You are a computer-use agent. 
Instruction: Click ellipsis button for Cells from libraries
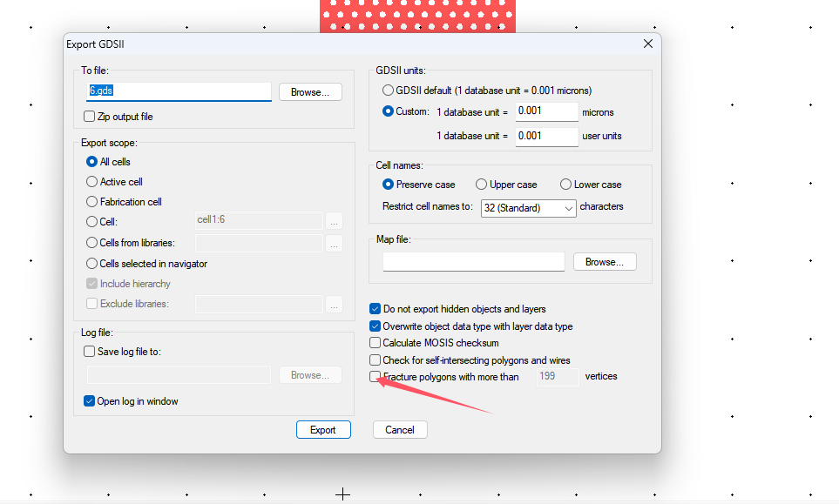tap(334, 244)
